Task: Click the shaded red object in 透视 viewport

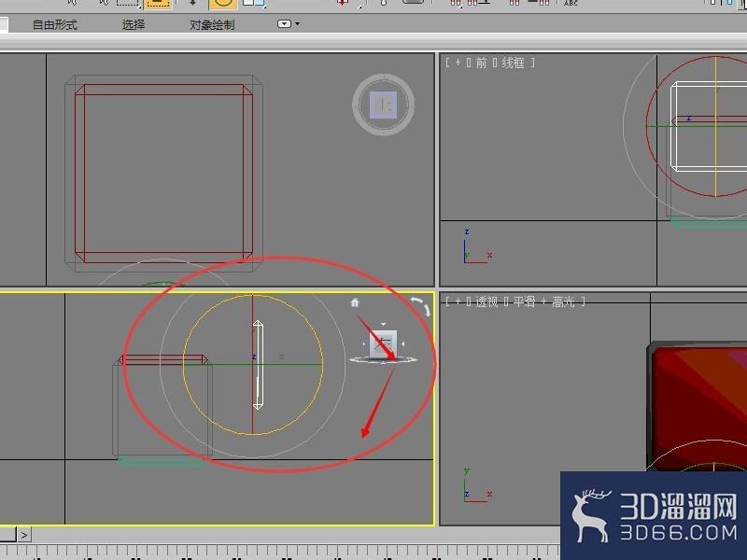Action: (x=698, y=407)
